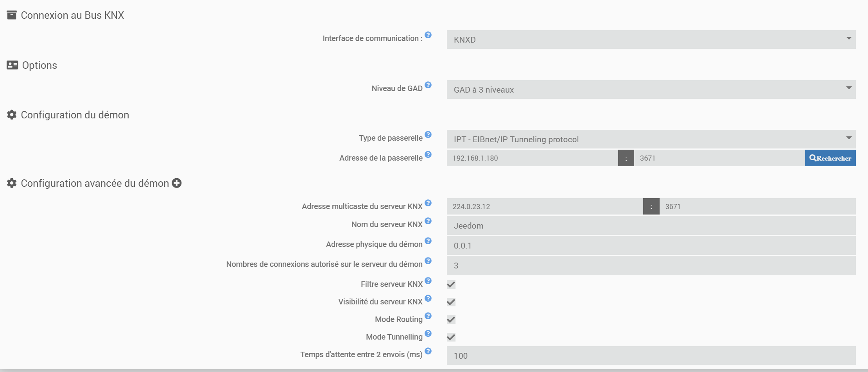This screenshot has width=868, height=372.
Task: Click help icon next to Interface de communication
Action: point(428,35)
